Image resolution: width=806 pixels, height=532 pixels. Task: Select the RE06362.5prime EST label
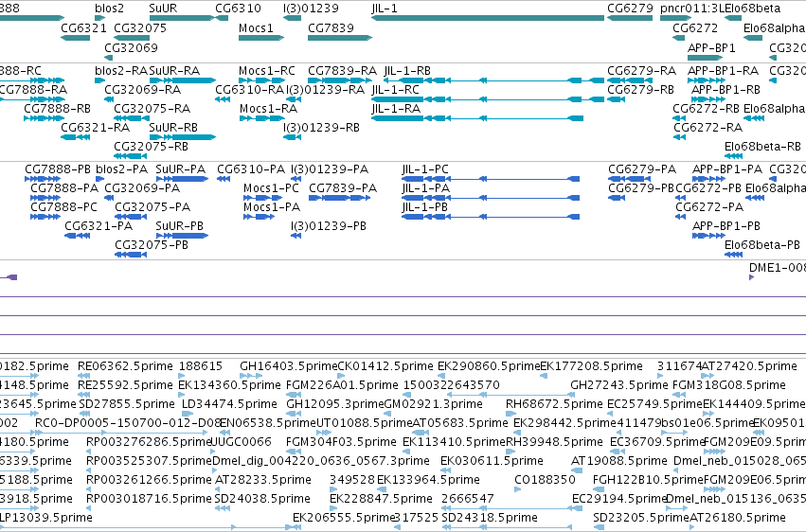pyautogui.click(x=125, y=366)
